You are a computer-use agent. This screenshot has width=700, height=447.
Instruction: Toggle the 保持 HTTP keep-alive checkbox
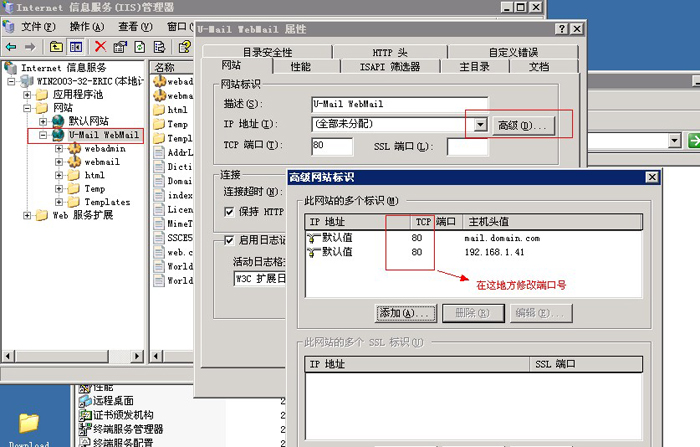[229, 211]
